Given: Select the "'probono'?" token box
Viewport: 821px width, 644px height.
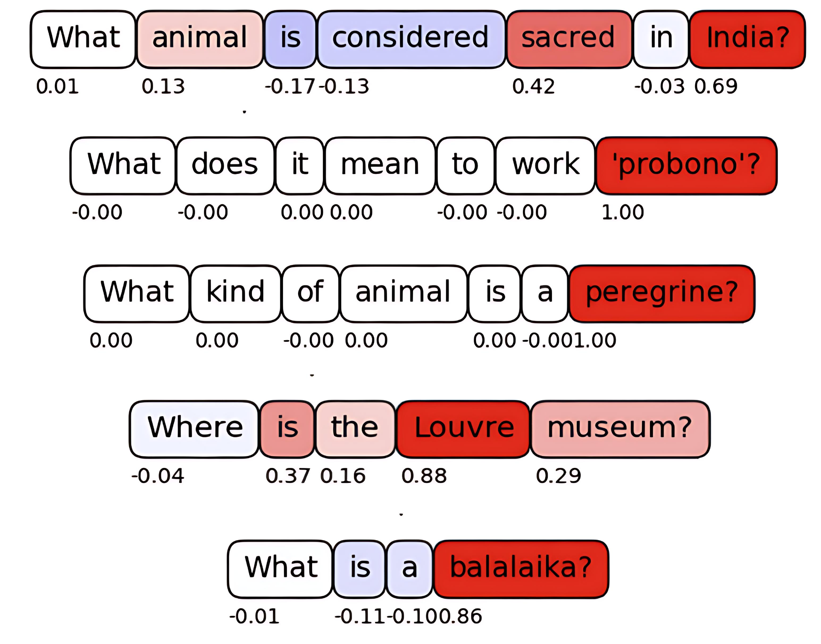Looking at the screenshot, I should (x=686, y=166).
